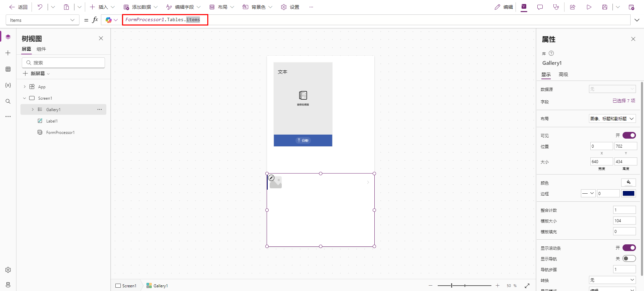Click the insert plus sidebar icon
The image size is (644, 291).
8,53
